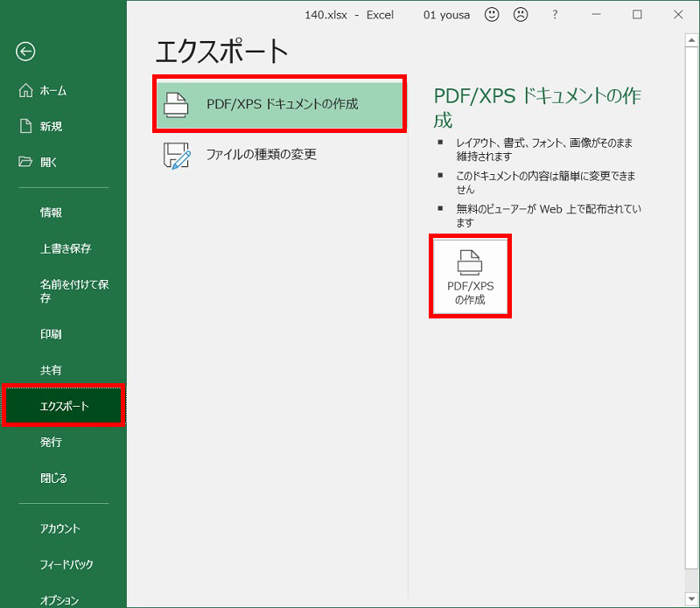Click the 01 yousa account name
Viewport: 700px width, 608px height.
pyautogui.click(x=446, y=15)
